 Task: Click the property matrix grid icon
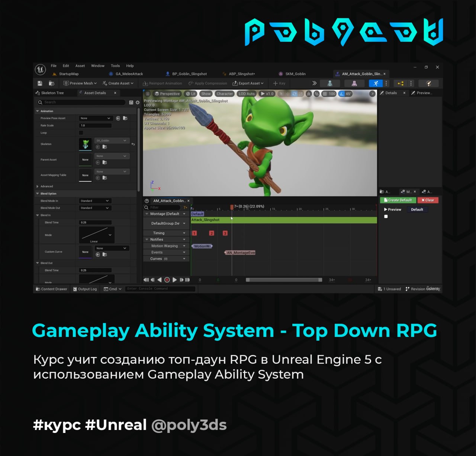point(131,102)
